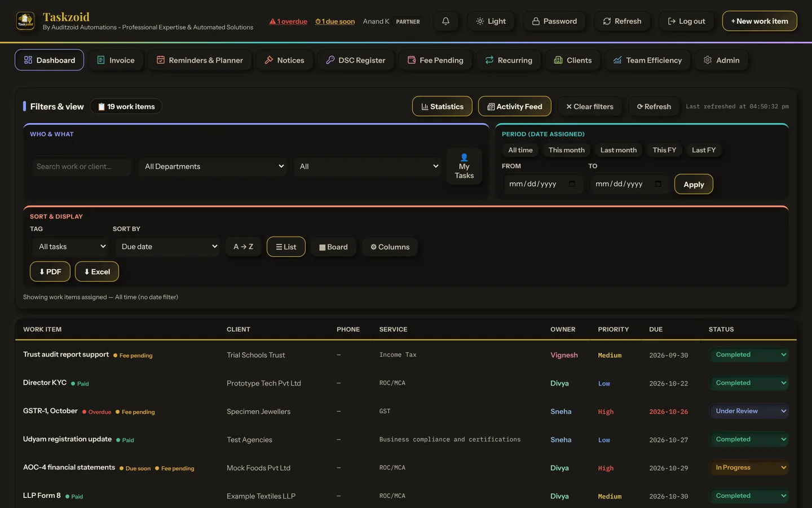Image resolution: width=812 pixels, height=508 pixels.
Task: Select the This month period filter
Action: (x=567, y=150)
